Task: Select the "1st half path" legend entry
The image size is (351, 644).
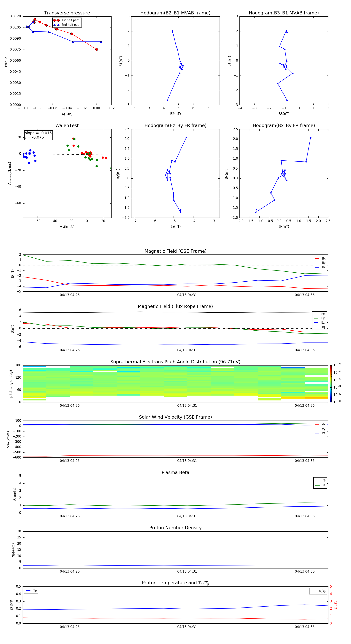Action: click(x=66, y=20)
